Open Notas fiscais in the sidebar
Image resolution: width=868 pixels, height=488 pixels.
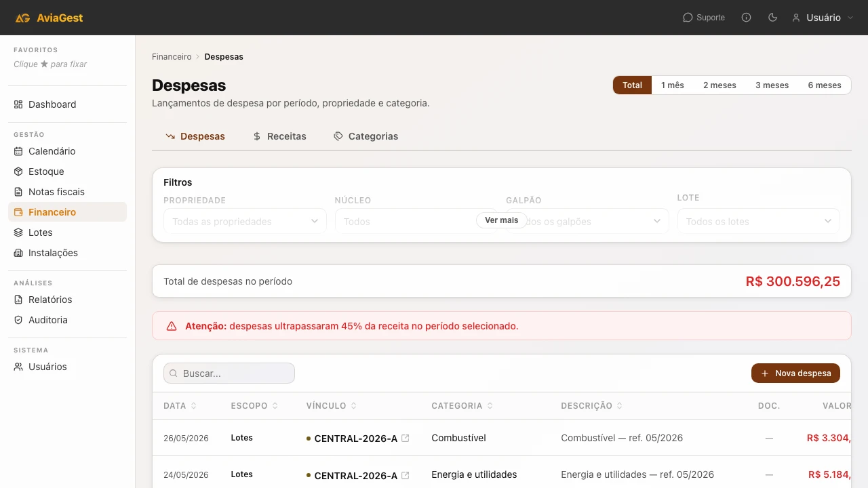click(67, 192)
